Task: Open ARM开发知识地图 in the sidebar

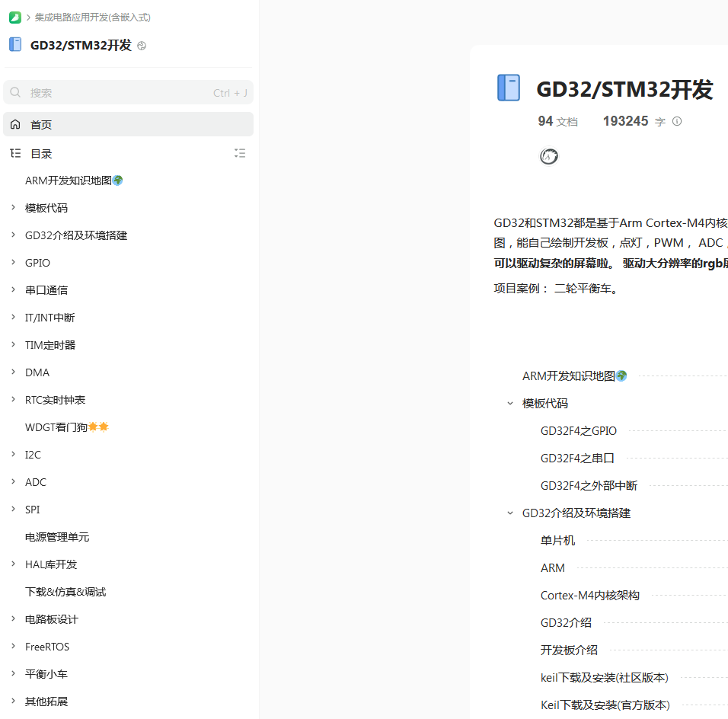Action: pyautogui.click(x=74, y=181)
